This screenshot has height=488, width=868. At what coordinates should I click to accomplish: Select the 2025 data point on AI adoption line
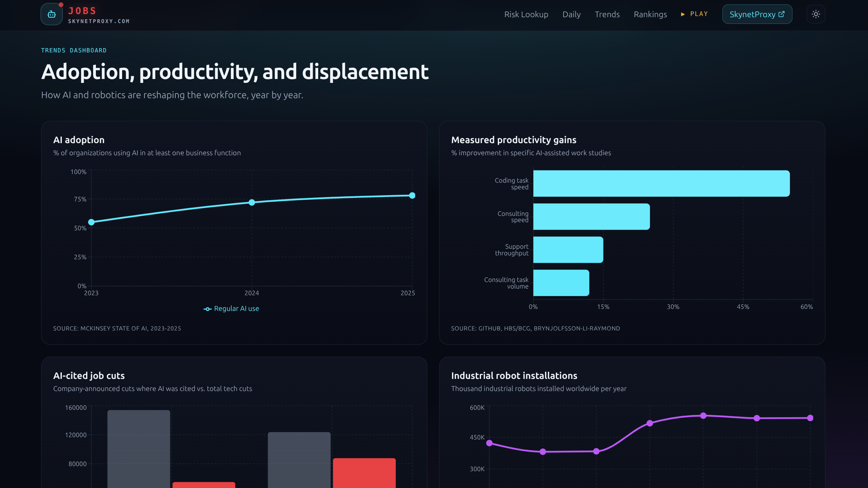(412, 196)
